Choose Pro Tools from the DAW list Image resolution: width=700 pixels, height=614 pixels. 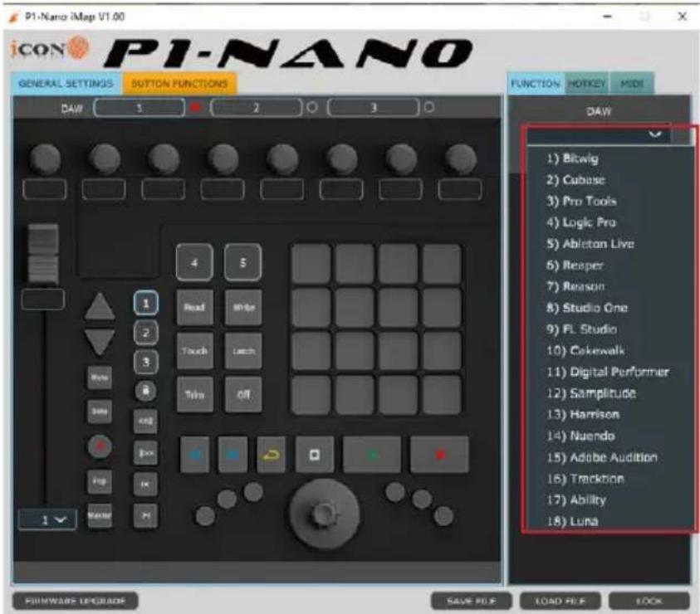click(582, 202)
